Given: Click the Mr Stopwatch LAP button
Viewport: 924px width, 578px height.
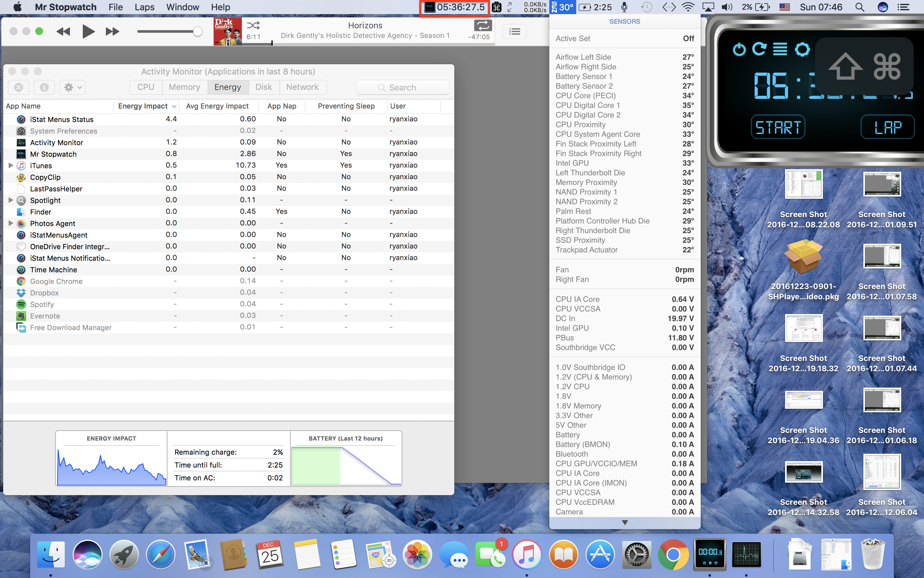Looking at the screenshot, I should tap(888, 127).
